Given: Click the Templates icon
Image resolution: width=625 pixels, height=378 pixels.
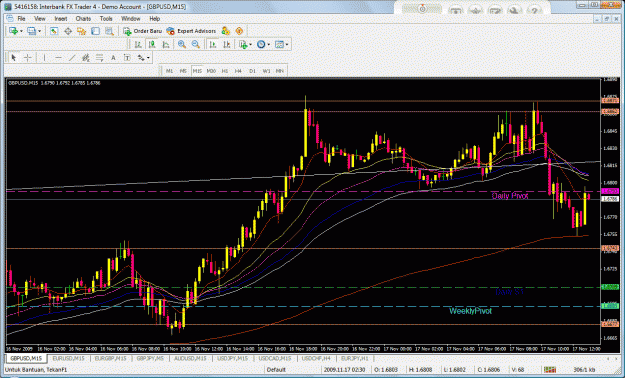Looking at the screenshot, I should tap(279, 45).
